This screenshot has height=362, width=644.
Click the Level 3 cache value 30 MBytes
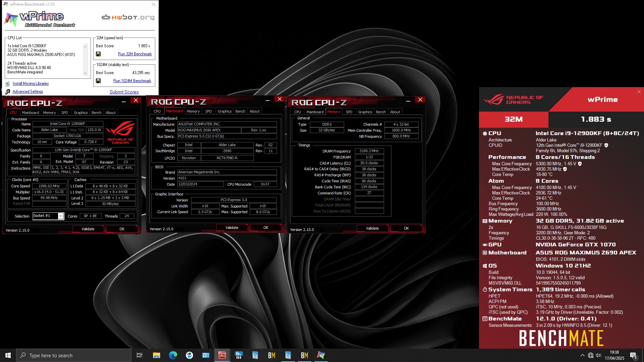[x=110, y=204]
